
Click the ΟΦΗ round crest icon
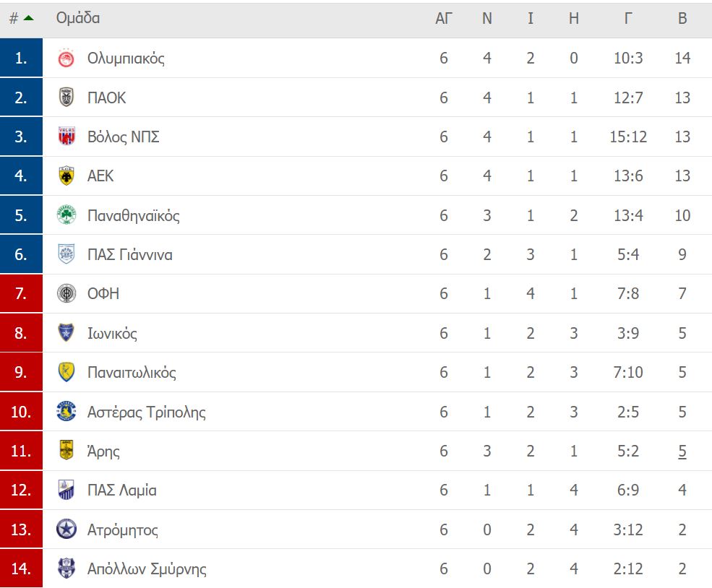click(67, 293)
